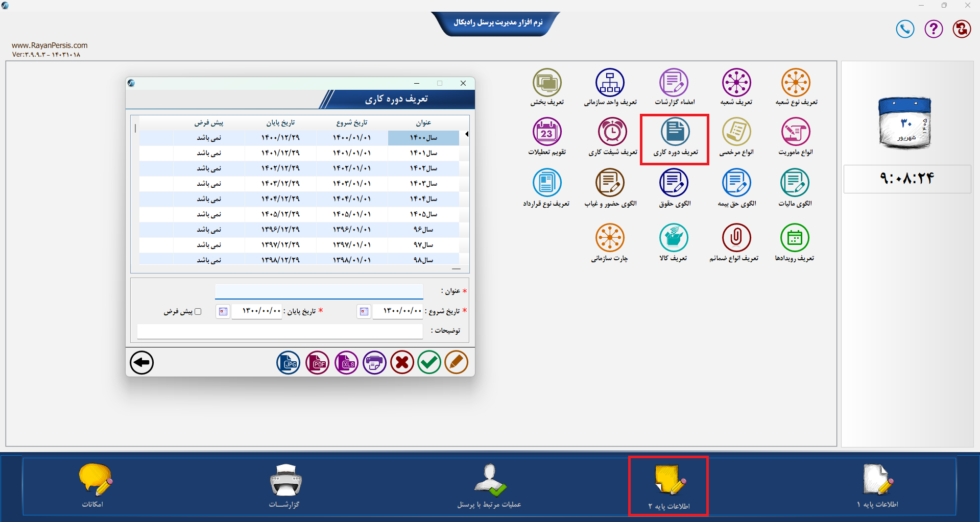980x522 pixels.
Task: Select the سال ۱۴۰۳ table row
Action: point(299,184)
